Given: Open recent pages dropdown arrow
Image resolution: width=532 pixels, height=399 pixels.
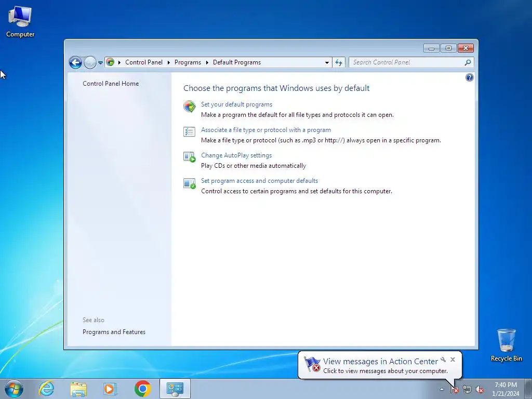Looking at the screenshot, I should pos(100,63).
